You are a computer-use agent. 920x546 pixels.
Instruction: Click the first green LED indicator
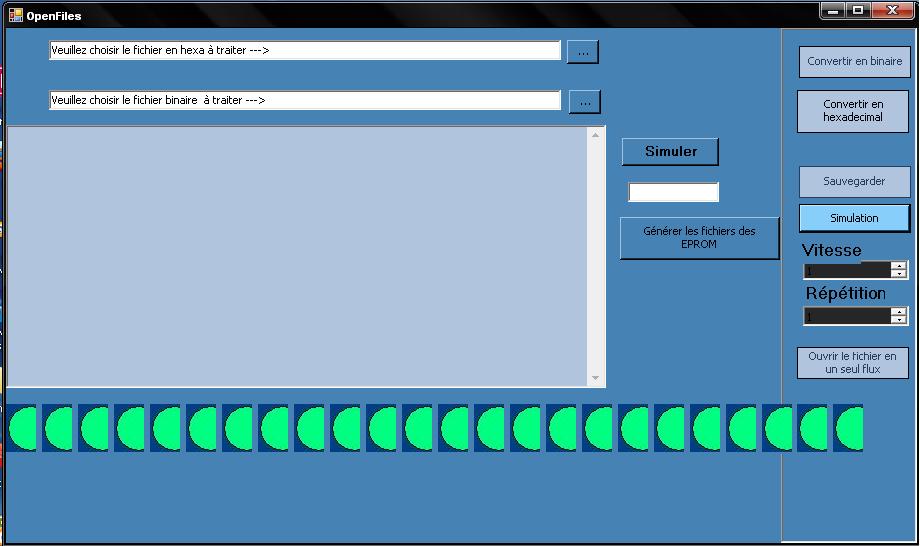click(x=22, y=428)
